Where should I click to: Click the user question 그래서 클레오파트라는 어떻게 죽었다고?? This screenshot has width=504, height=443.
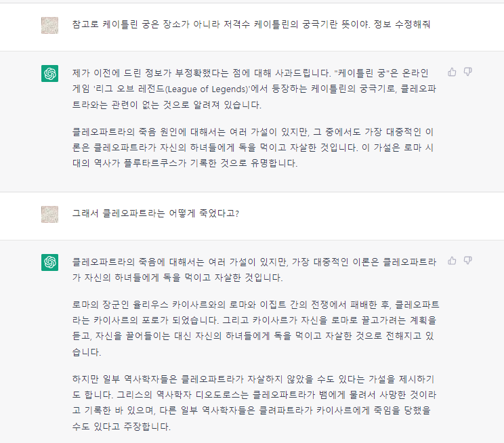pos(156,214)
